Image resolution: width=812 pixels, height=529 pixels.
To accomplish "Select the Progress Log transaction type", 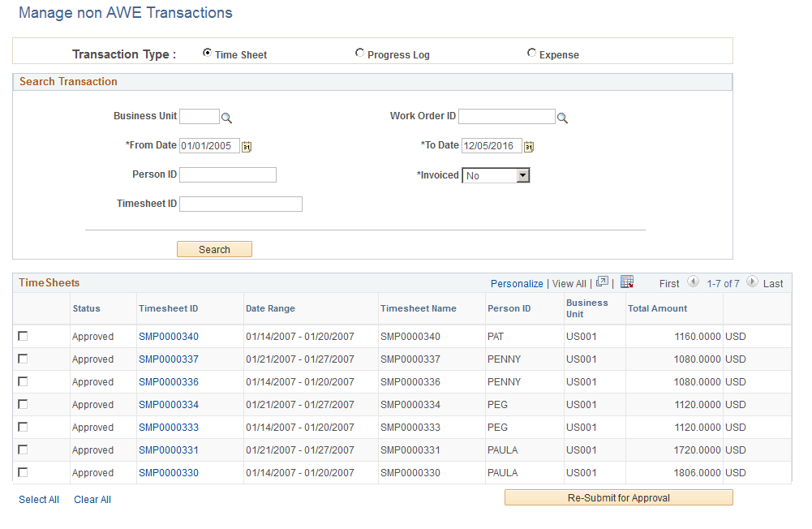I will (x=359, y=52).
